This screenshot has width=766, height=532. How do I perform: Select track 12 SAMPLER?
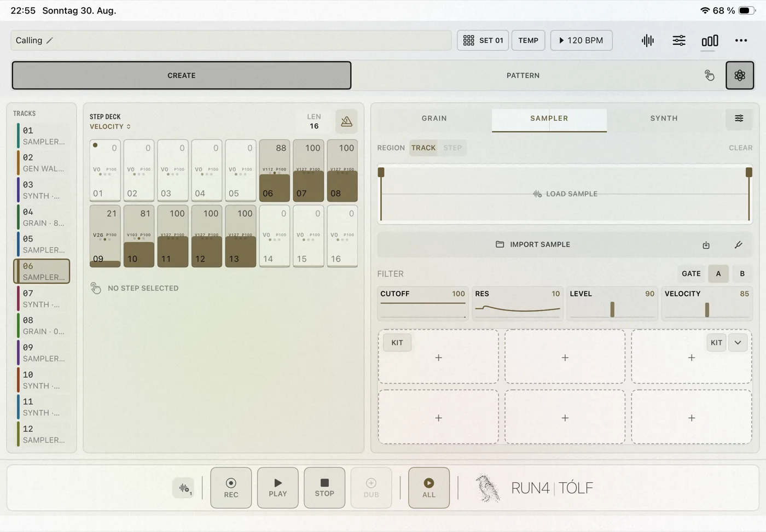42,434
